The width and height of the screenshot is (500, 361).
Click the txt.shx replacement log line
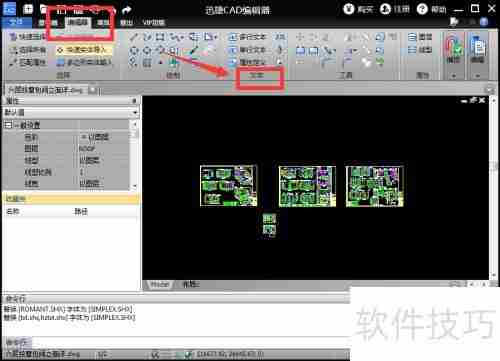tap(69, 317)
